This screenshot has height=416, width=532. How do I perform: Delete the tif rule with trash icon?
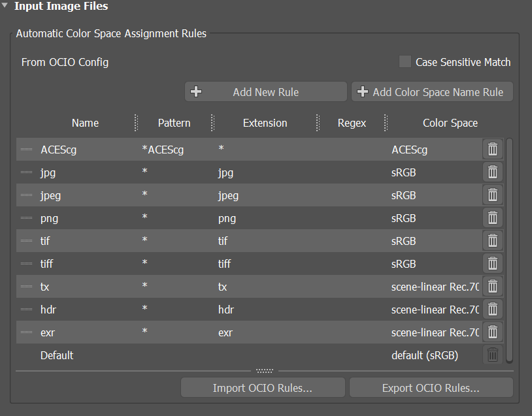pos(493,241)
